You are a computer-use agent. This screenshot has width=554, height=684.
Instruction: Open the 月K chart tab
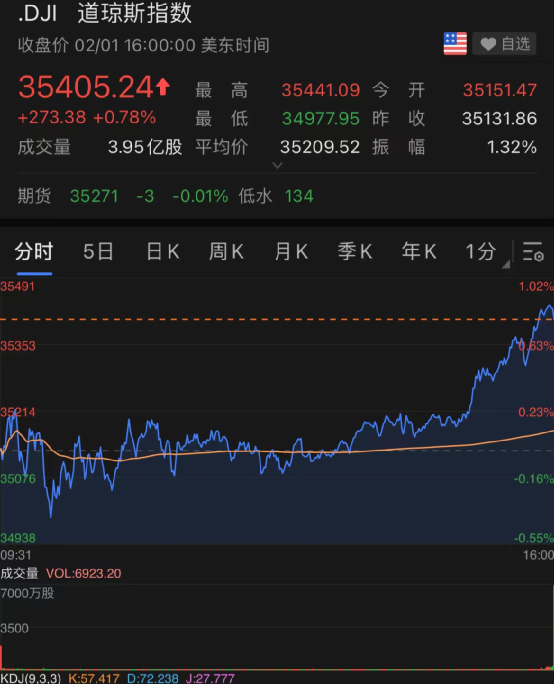click(x=291, y=252)
